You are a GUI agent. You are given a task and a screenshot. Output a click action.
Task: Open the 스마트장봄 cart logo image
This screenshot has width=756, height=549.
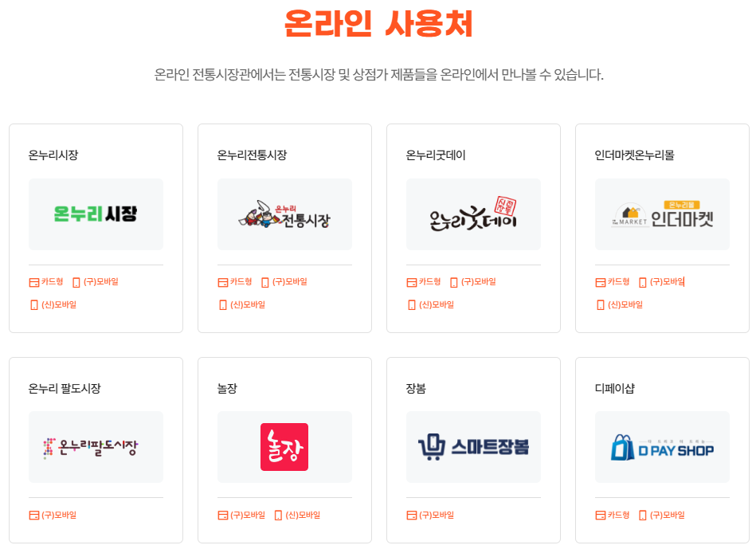(473, 447)
